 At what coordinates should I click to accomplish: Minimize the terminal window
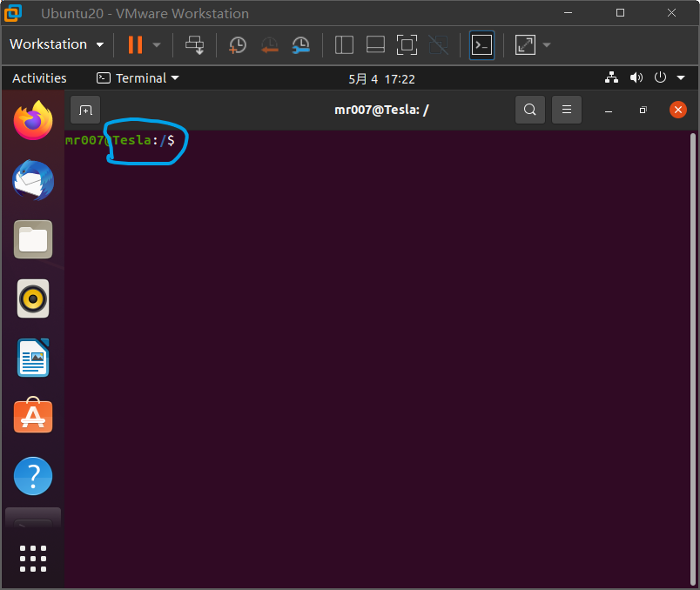pyautogui.click(x=608, y=111)
